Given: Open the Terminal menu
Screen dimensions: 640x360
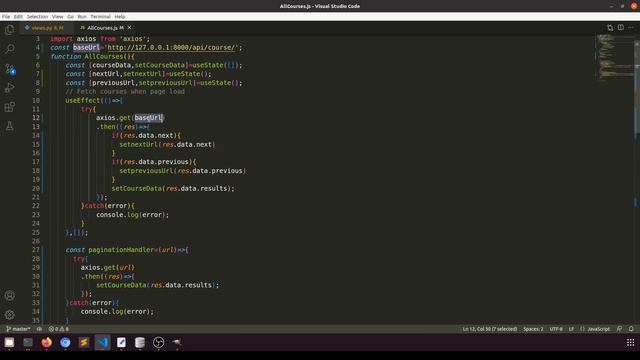Looking at the screenshot, I should coord(100,16).
